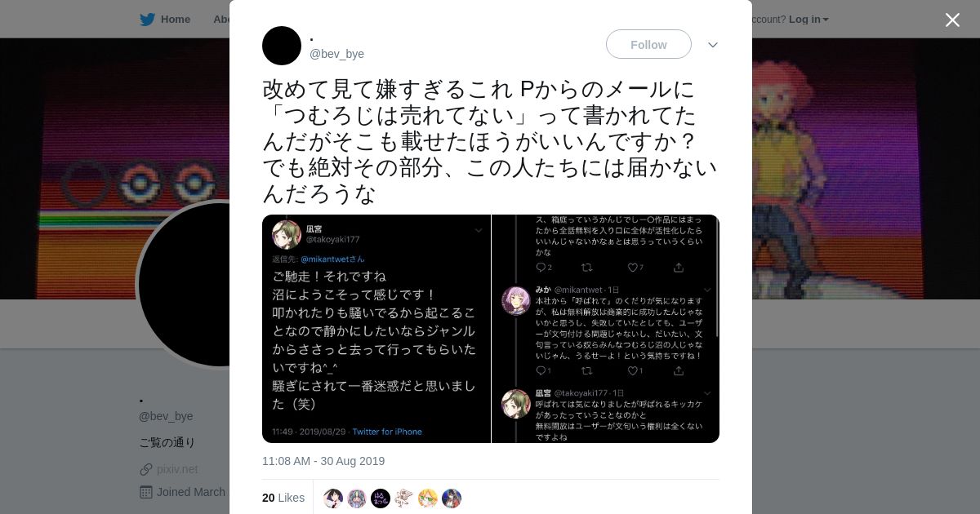Image resolution: width=980 pixels, height=514 pixels.
Task: Open the fifth liker's yellow-haired avatar
Action: click(x=428, y=498)
